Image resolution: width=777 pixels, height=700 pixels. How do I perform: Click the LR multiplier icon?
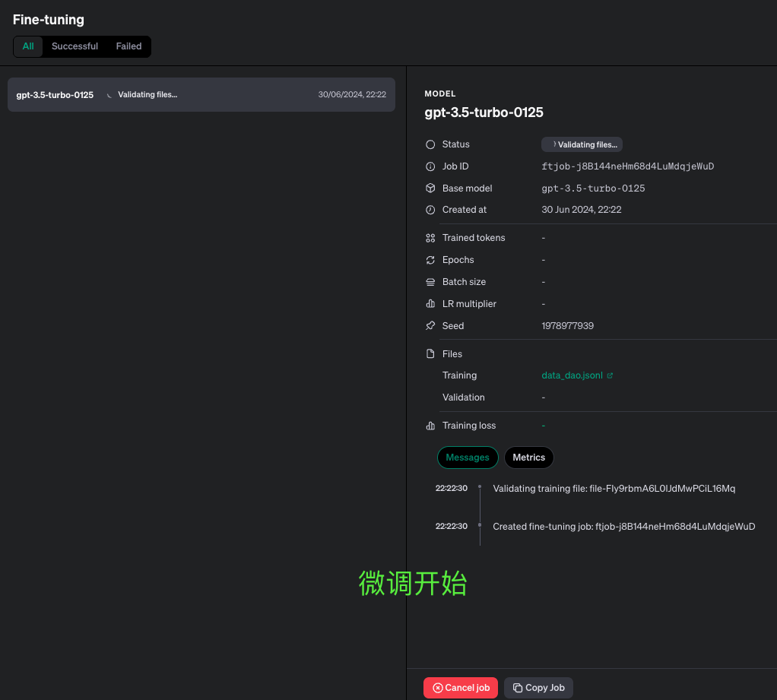pyautogui.click(x=430, y=304)
